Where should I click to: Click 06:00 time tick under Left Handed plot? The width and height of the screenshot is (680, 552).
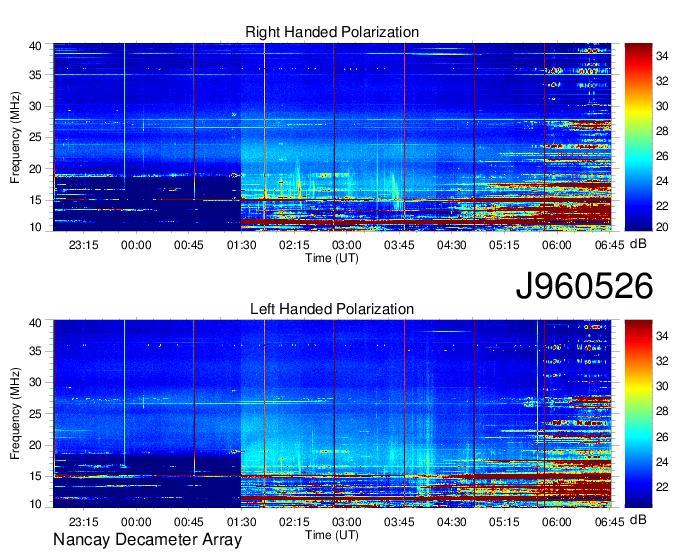(x=557, y=522)
